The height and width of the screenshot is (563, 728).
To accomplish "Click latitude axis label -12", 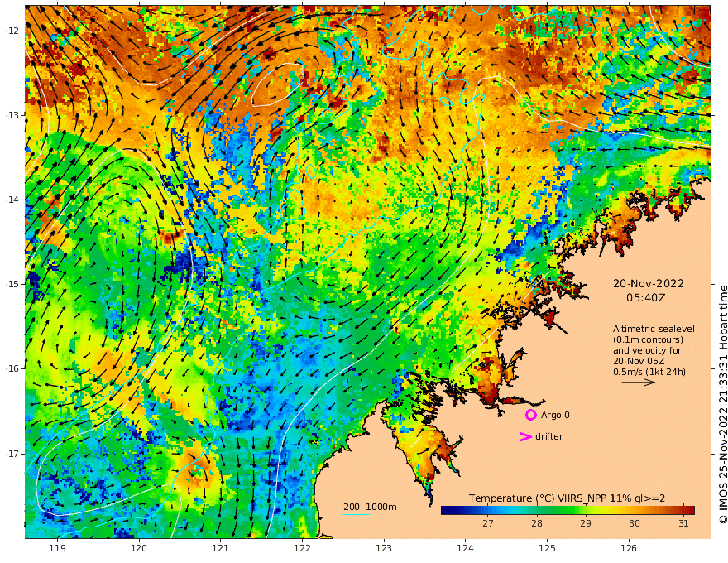I will click(x=13, y=31).
